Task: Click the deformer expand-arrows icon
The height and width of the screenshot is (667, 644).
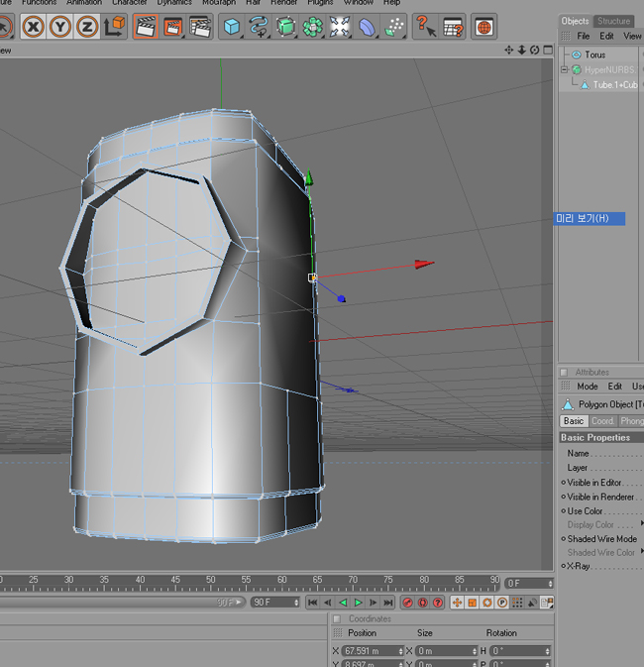Action: [x=340, y=27]
